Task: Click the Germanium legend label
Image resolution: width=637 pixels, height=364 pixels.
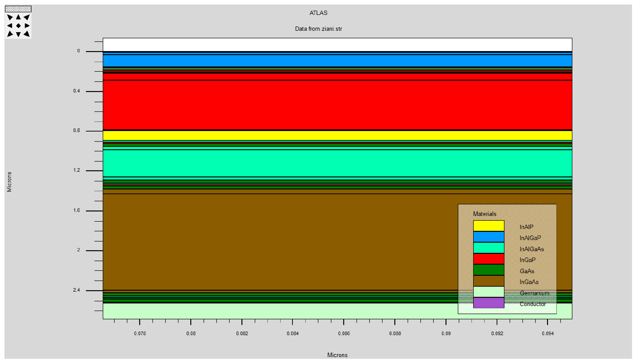Action: coord(535,293)
